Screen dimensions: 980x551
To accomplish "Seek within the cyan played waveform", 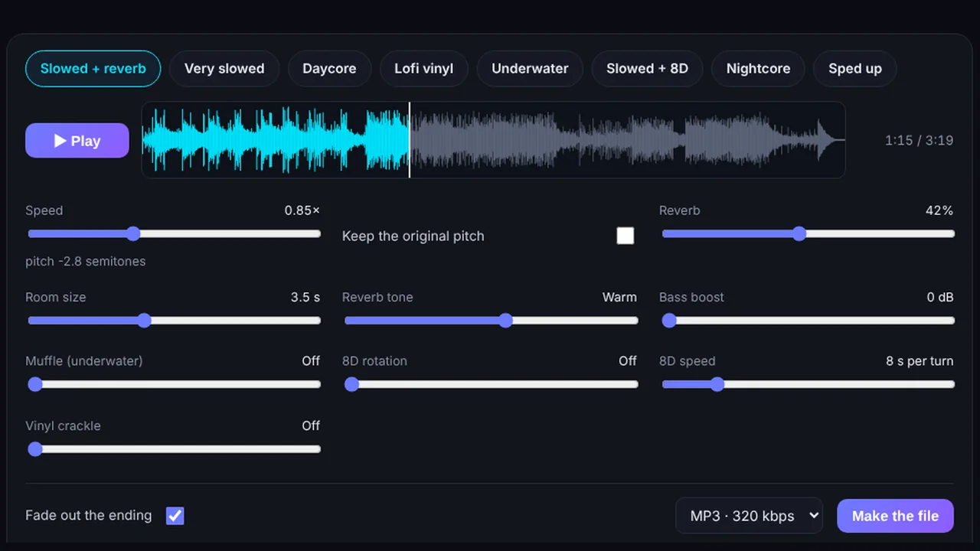I will coord(276,140).
